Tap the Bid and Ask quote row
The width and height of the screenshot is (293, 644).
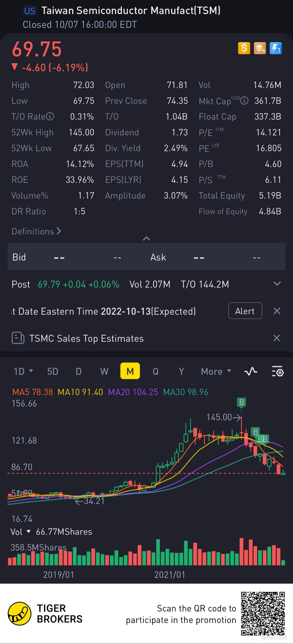tap(146, 257)
